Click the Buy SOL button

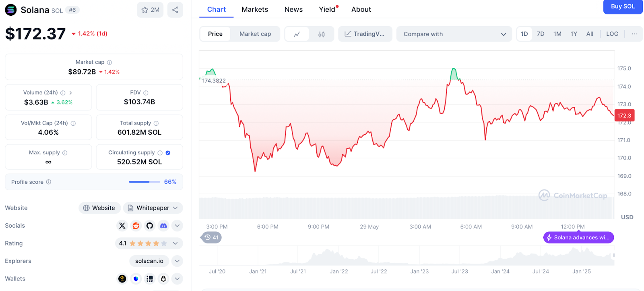pos(623,6)
